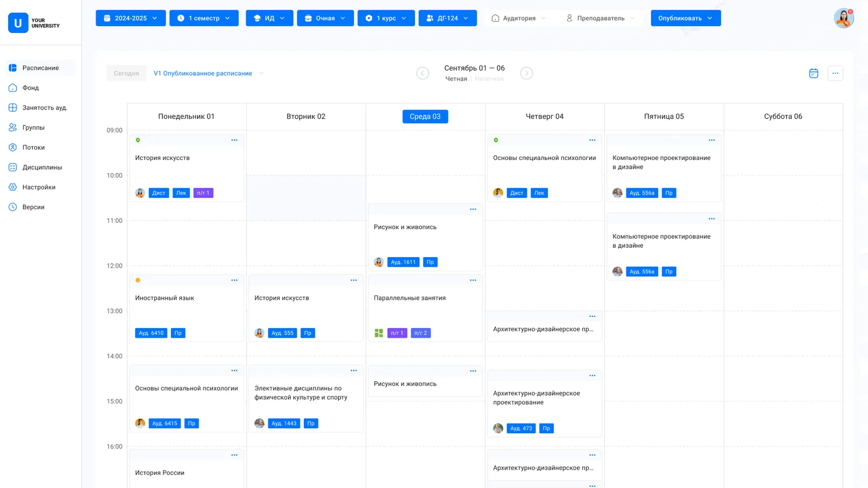Go to the next week arrow
Screen dimensions: 868x488
coord(526,73)
